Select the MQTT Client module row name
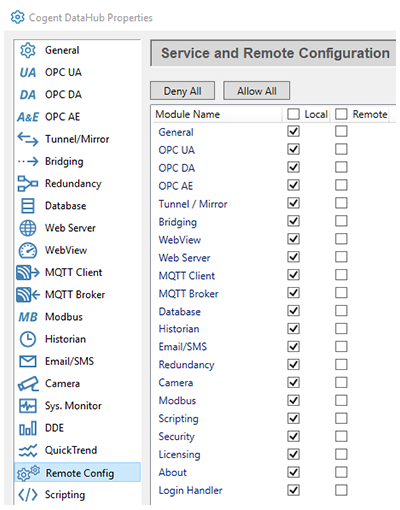Viewport: 400px width, 510px height. [187, 276]
